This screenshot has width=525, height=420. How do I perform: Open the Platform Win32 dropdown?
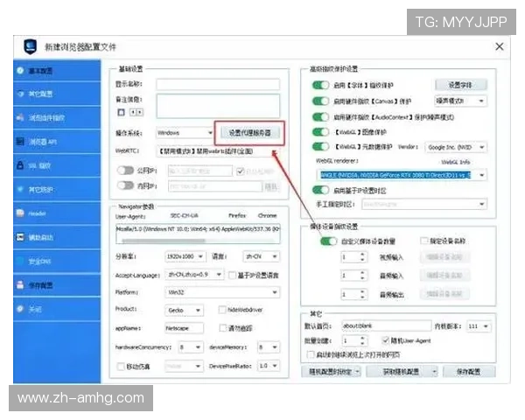point(222,292)
